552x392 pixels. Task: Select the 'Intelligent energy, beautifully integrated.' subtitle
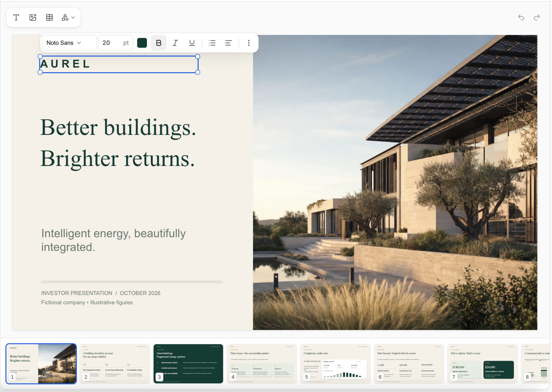click(x=113, y=240)
